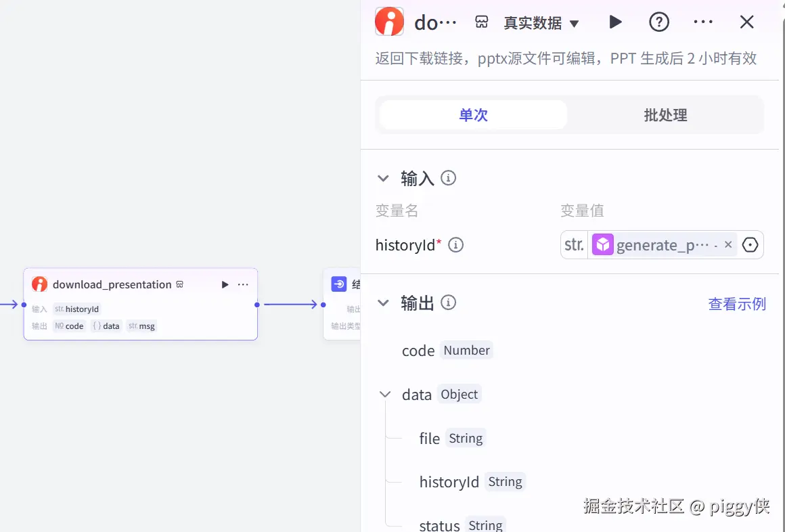Click the plugin icon in panel header
This screenshot has height=532, width=785.
click(390, 22)
